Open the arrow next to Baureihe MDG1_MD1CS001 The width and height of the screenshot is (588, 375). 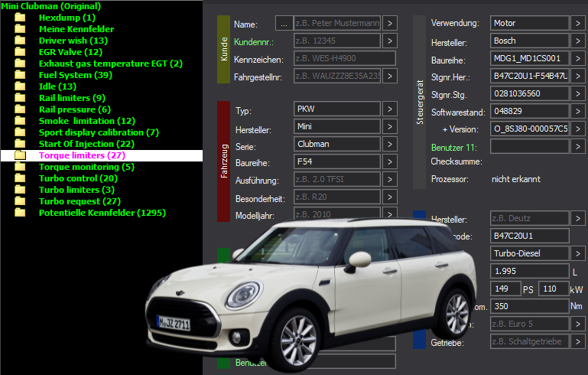click(x=578, y=58)
